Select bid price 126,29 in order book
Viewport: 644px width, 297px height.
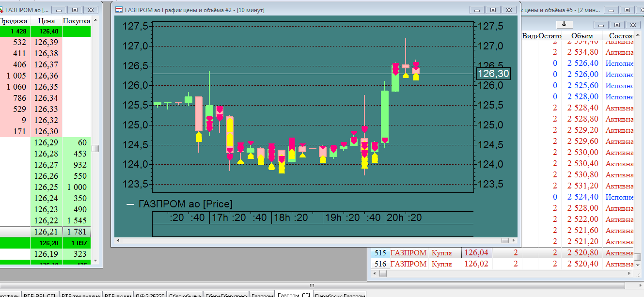pos(46,142)
